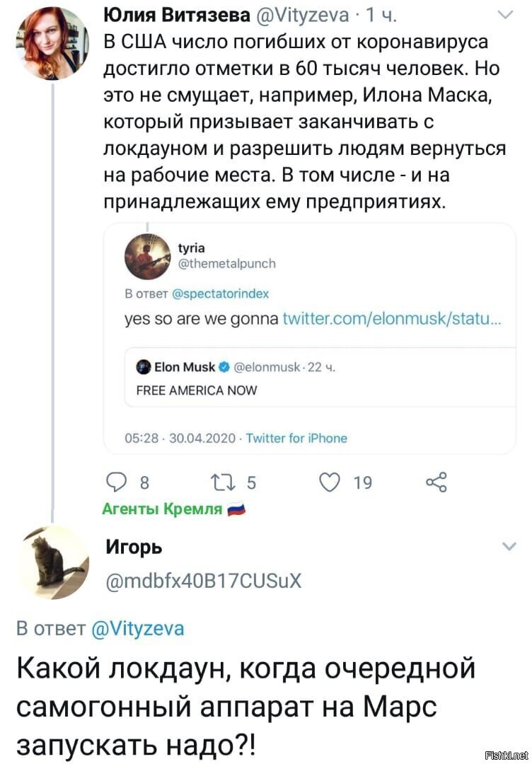Retweet Юлия Витязева's tweet
This screenshot has height=764, width=532.
(224, 482)
